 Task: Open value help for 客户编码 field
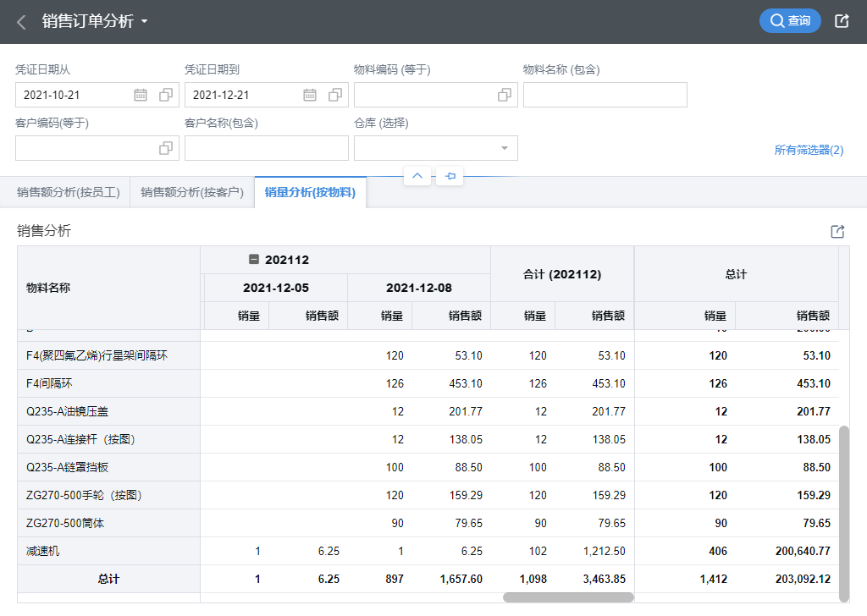click(x=166, y=148)
